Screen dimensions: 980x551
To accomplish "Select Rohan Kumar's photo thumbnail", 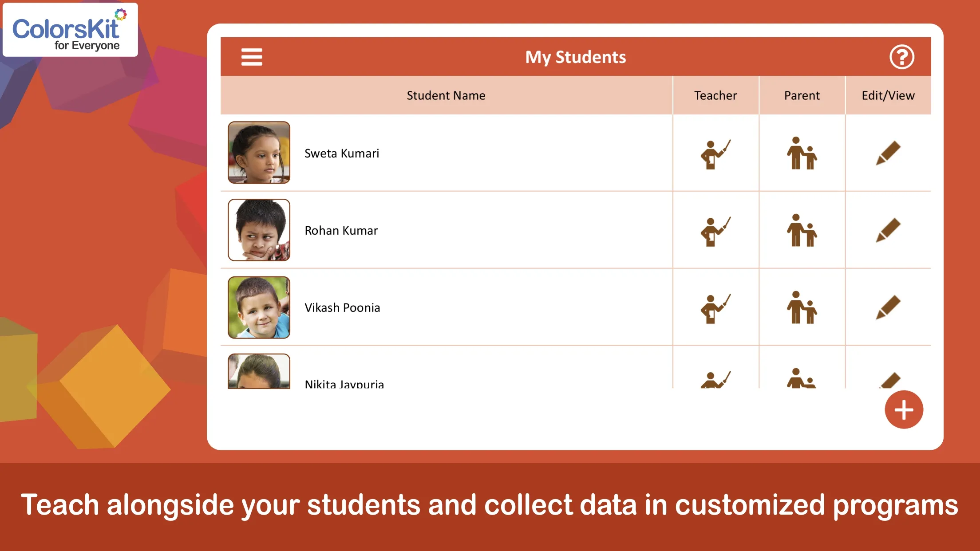I will pos(259,230).
